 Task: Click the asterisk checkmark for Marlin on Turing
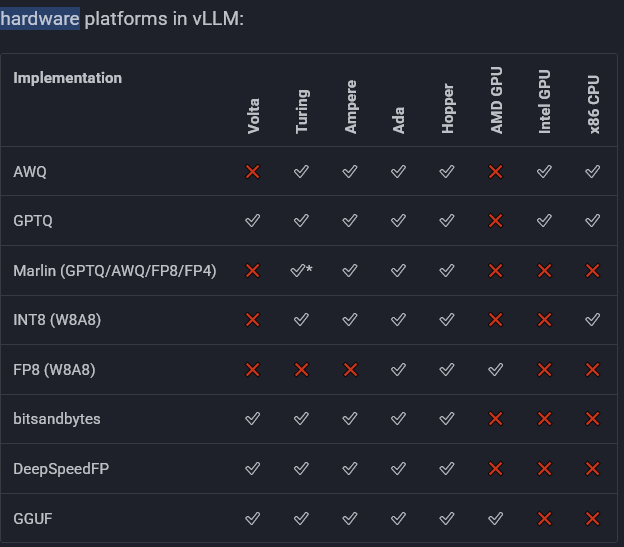[x=301, y=270]
